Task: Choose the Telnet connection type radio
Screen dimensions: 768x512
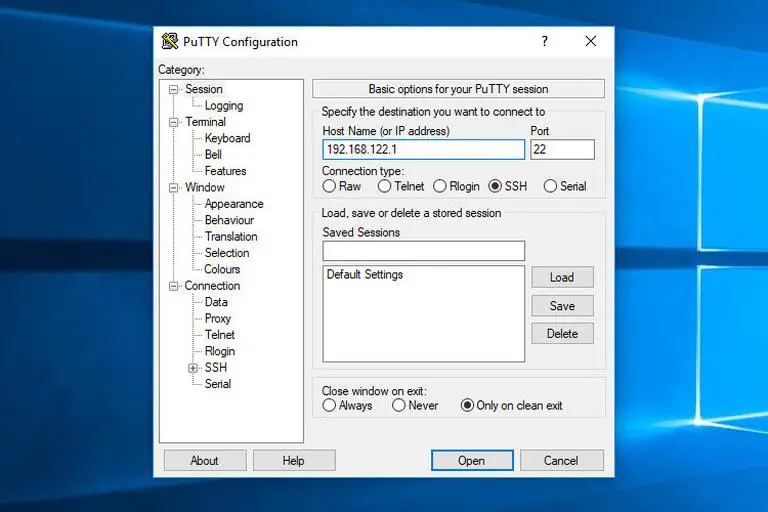Action: point(385,186)
